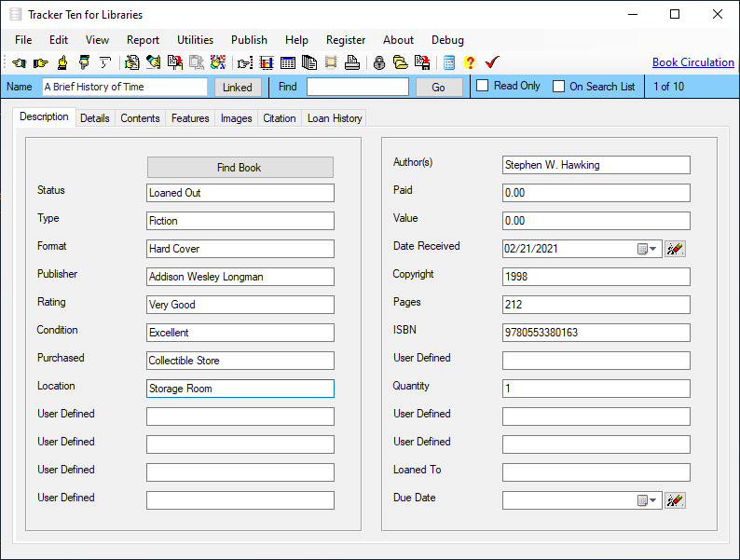The width and height of the screenshot is (740, 560).
Task: Click pencil icon beside Date Received
Action: (x=676, y=249)
